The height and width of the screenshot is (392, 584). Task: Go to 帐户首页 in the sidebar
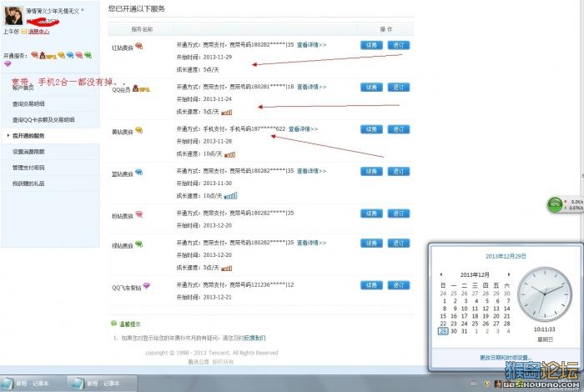coord(23,88)
